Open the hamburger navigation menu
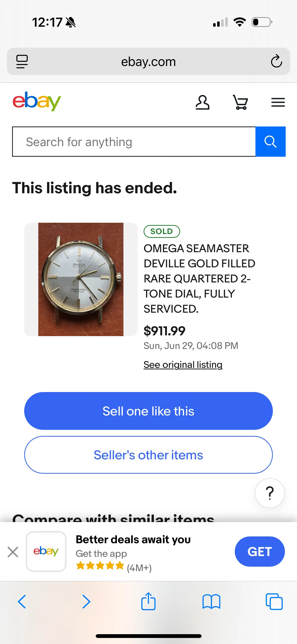Image resolution: width=297 pixels, height=644 pixels. pyautogui.click(x=278, y=102)
